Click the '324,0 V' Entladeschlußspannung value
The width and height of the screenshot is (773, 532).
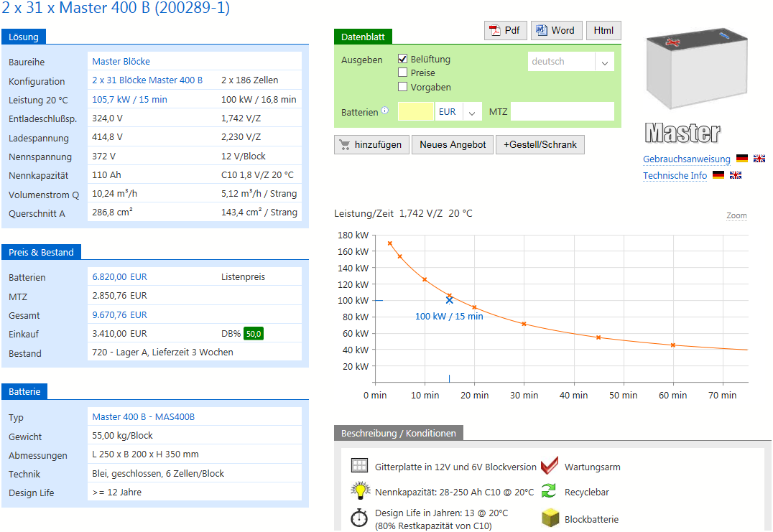(x=108, y=118)
